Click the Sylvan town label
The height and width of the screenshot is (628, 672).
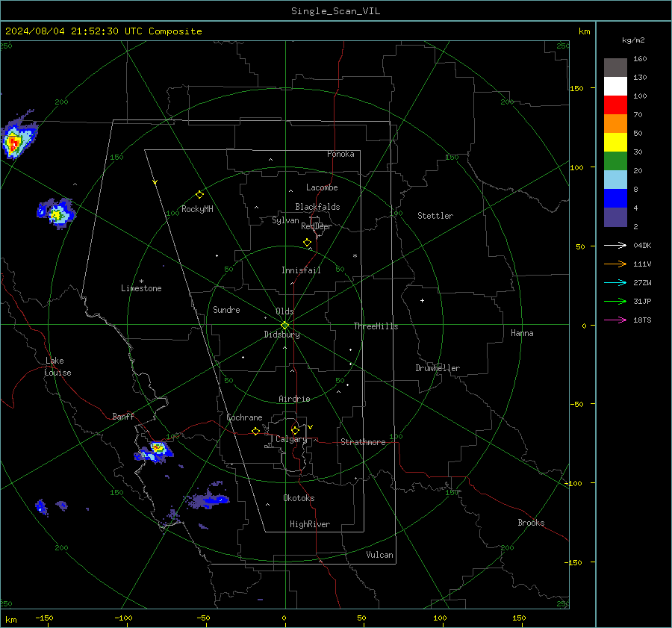[x=285, y=220]
